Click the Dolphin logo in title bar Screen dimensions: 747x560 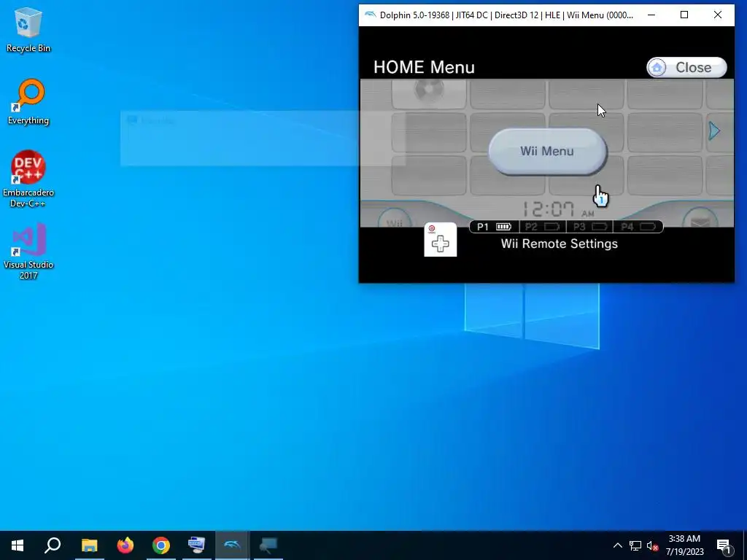(370, 15)
